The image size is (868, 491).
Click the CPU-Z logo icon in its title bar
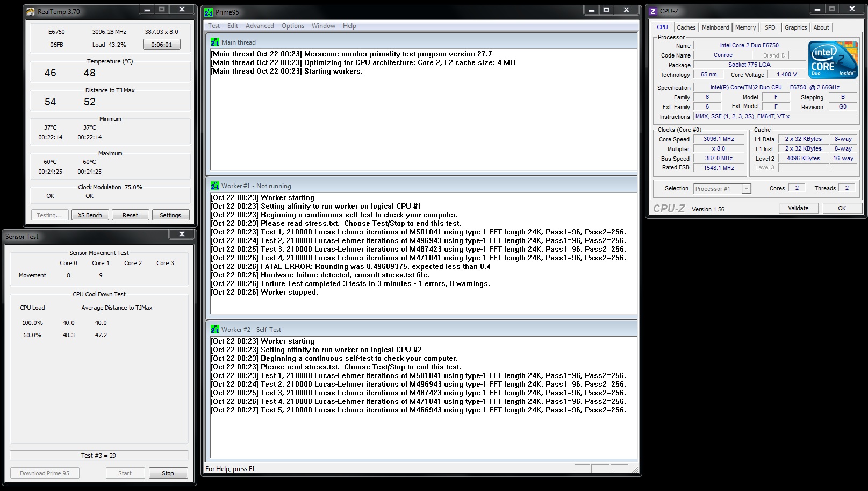tap(653, 11)
